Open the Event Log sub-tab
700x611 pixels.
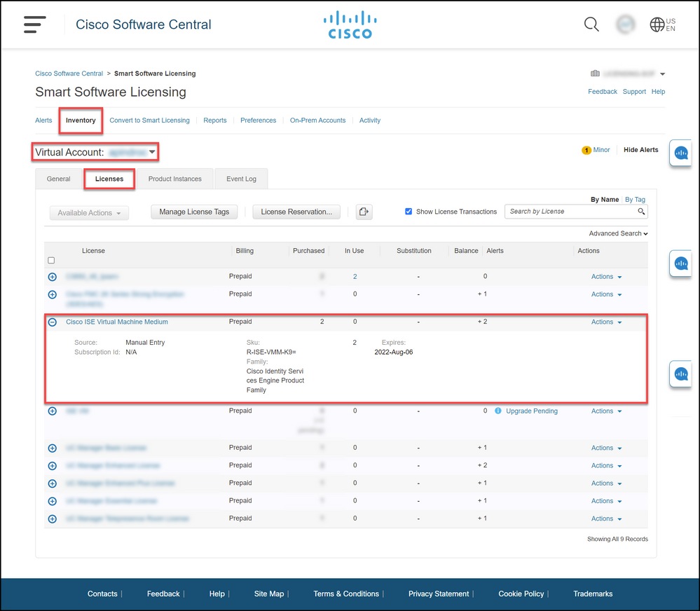(241, 179)
